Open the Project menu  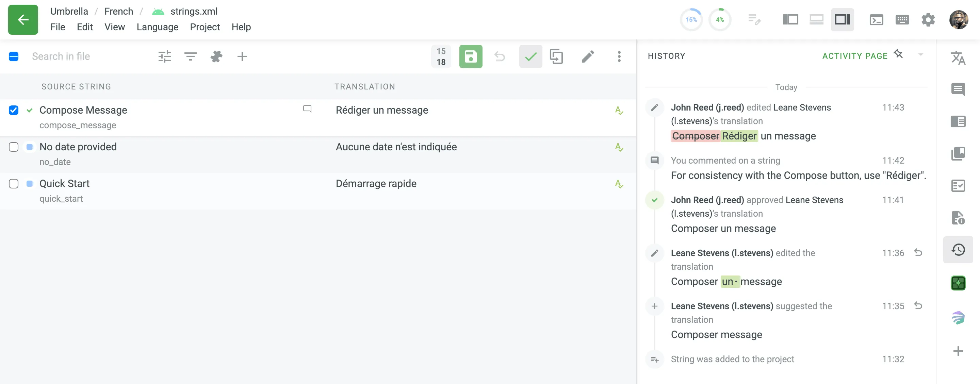[x=205, y=27]
